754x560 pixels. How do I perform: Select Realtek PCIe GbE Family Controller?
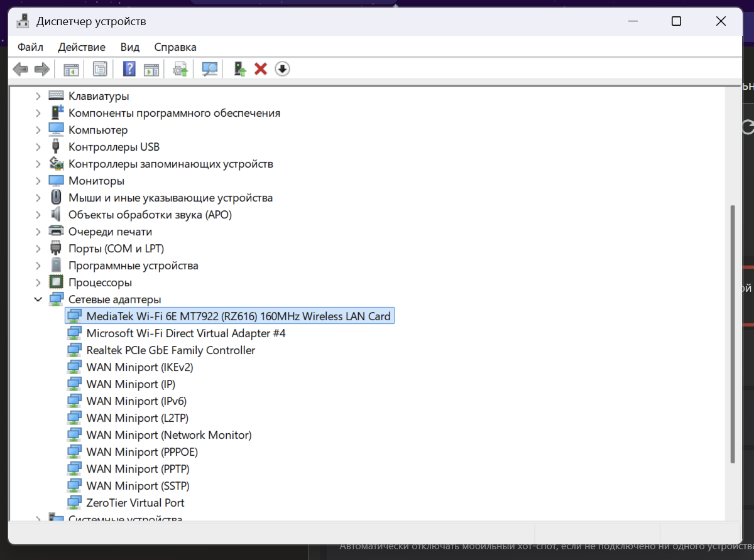(x=171, y=350)
